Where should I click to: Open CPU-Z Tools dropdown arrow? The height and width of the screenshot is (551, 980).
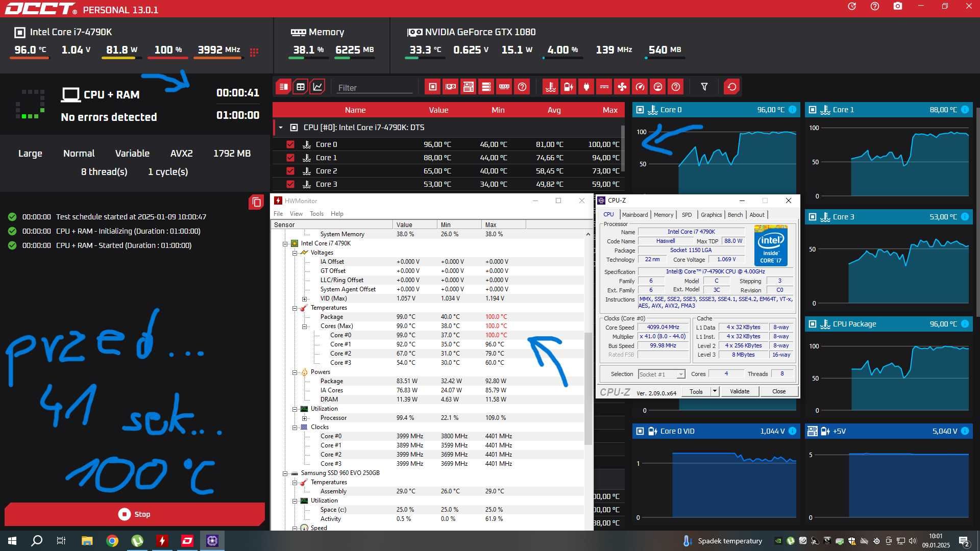click(x=715, y=391)
